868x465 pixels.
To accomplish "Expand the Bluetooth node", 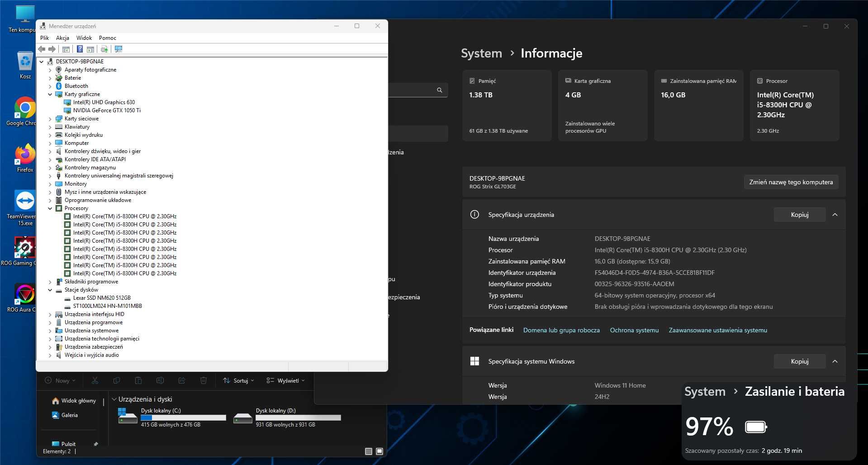I will (x=50, y=86).
